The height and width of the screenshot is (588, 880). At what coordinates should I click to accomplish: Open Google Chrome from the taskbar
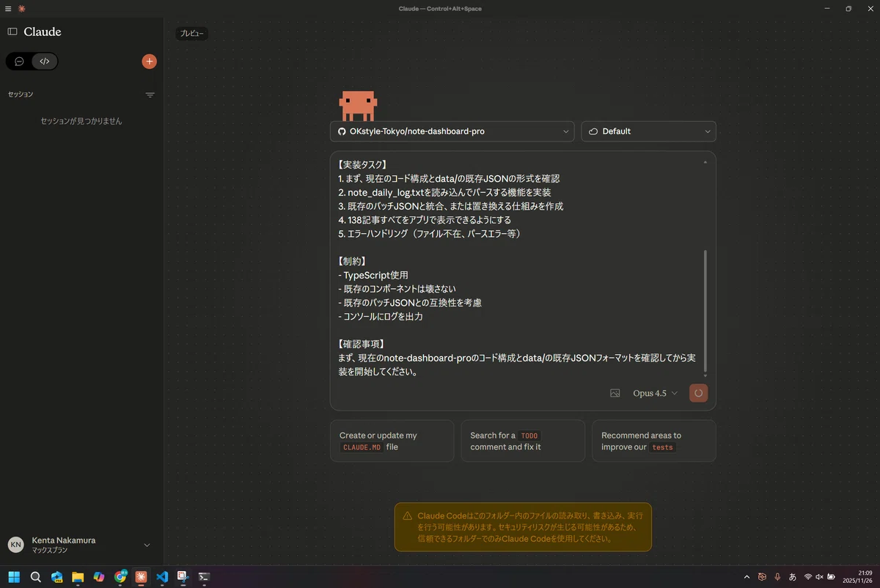(x=120, y=577)
